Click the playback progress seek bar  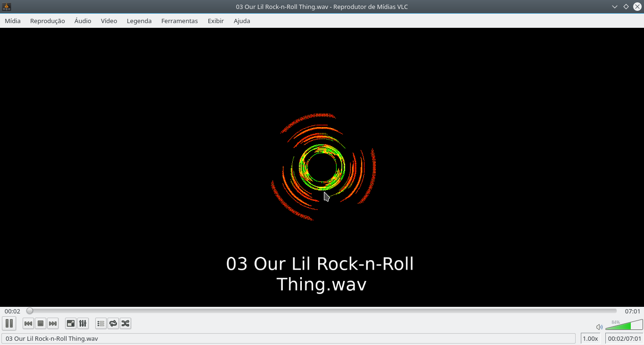pyautogui.click(x=322, y=311)
